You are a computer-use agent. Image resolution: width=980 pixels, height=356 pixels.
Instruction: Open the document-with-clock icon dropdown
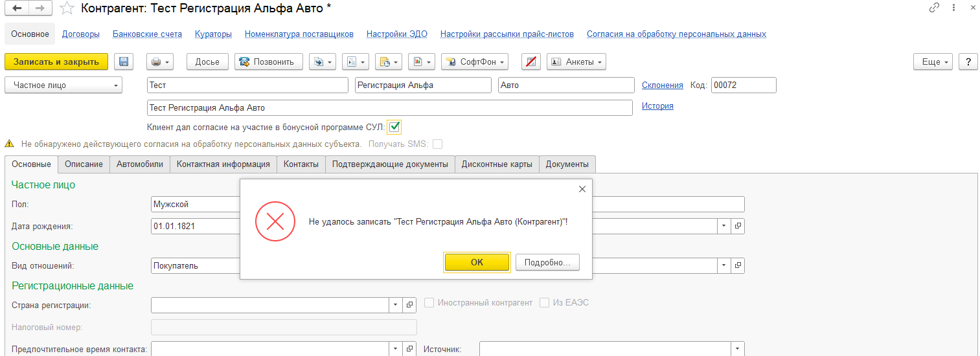tap(388, 61)
